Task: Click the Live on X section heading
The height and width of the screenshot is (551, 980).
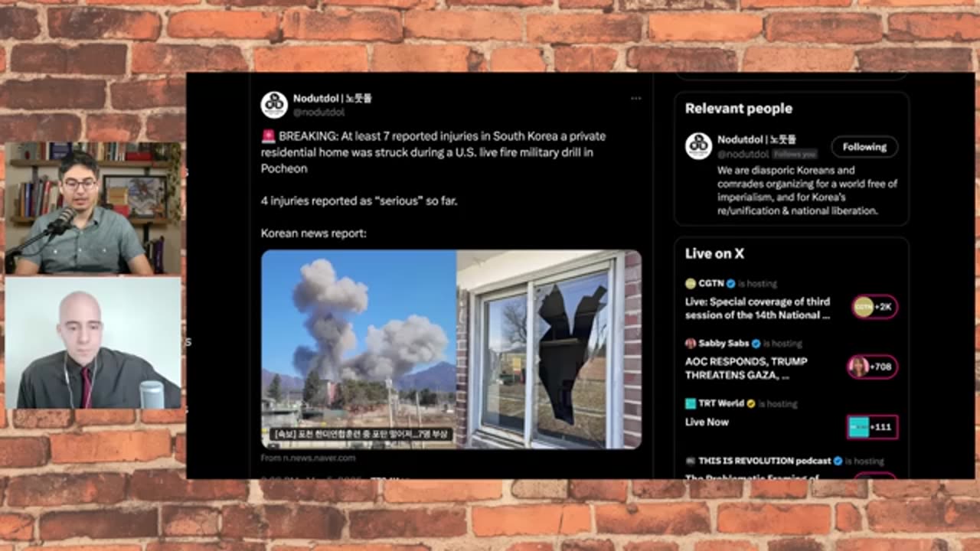Action: coord(714,253)
